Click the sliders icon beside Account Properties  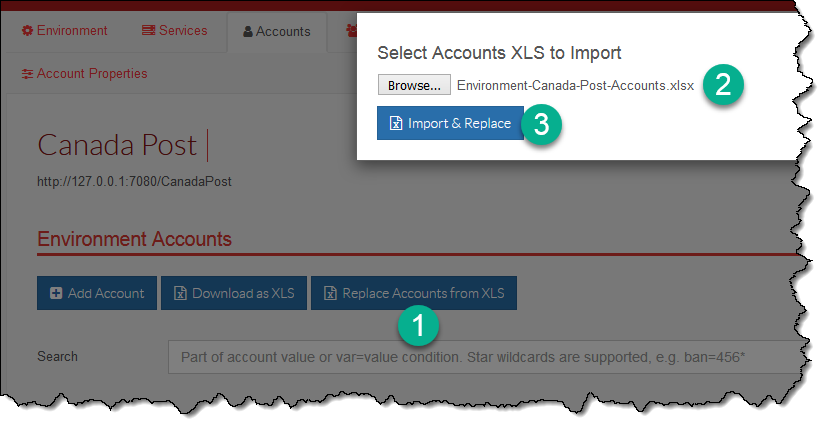[x=27, y=74]
